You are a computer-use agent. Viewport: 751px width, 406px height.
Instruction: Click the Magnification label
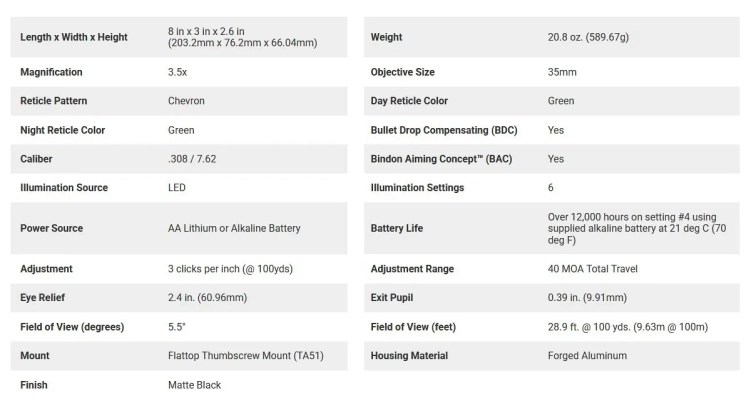click(x=51, y=72)
